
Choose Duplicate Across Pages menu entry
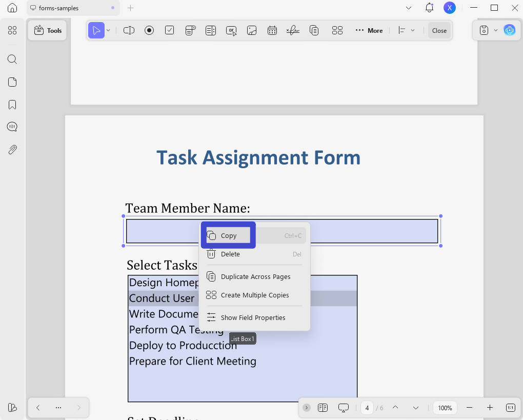pyautogui.click(x=255, y=276)
